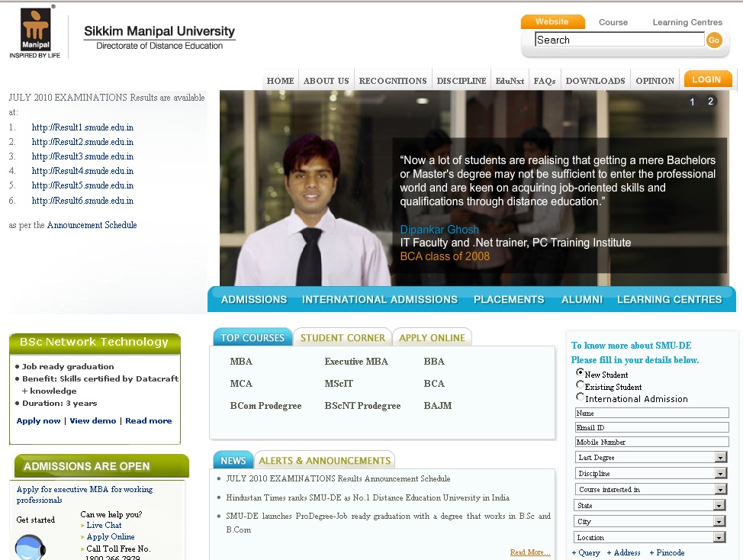Image resolution: width=743 pixels, height=560 pixels.
Task: Click the orange LOGIN button
Action: pos(707,79)
